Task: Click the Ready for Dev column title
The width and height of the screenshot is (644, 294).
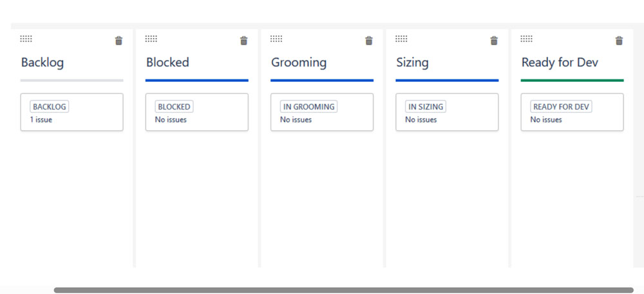Action: [x=560, y=63]
